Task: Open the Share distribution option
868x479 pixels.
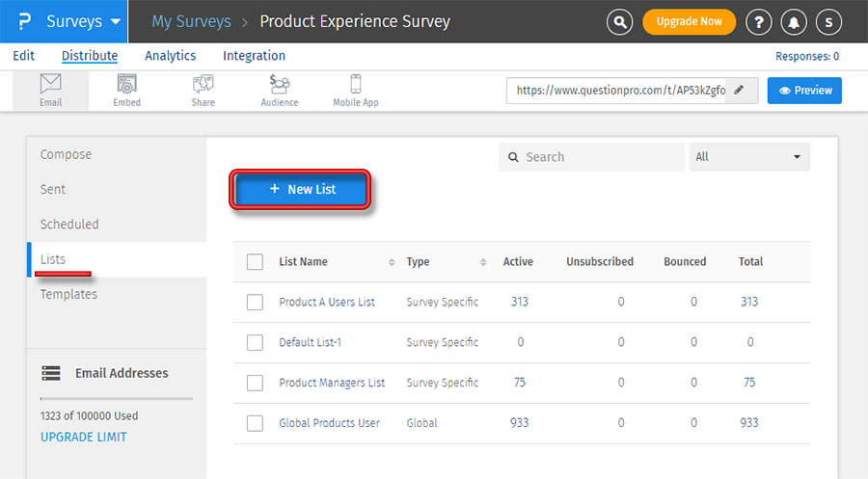Action: 203,91
